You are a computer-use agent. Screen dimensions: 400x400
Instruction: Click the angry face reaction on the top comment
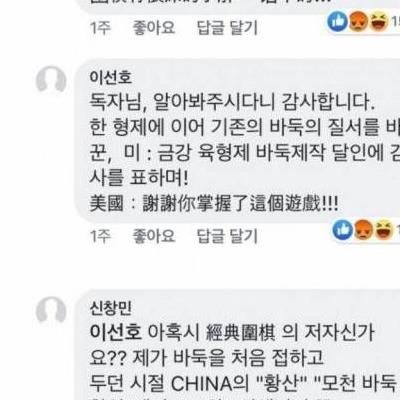(358, 22)
